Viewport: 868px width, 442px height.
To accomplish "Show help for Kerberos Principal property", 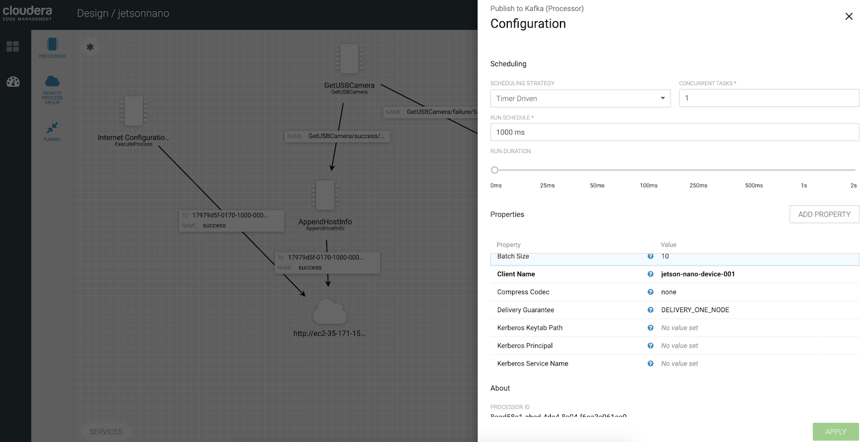I will point(650,346).
